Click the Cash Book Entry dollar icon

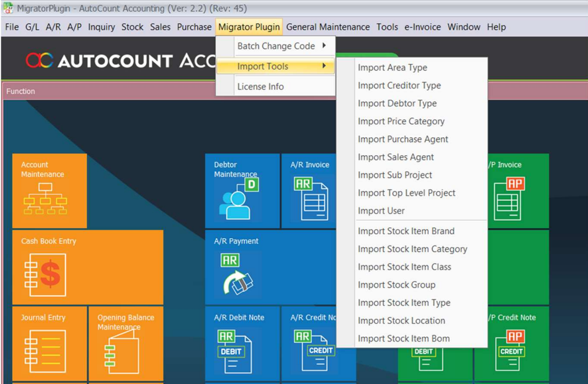pyautogui.click(x=45, y=275)
